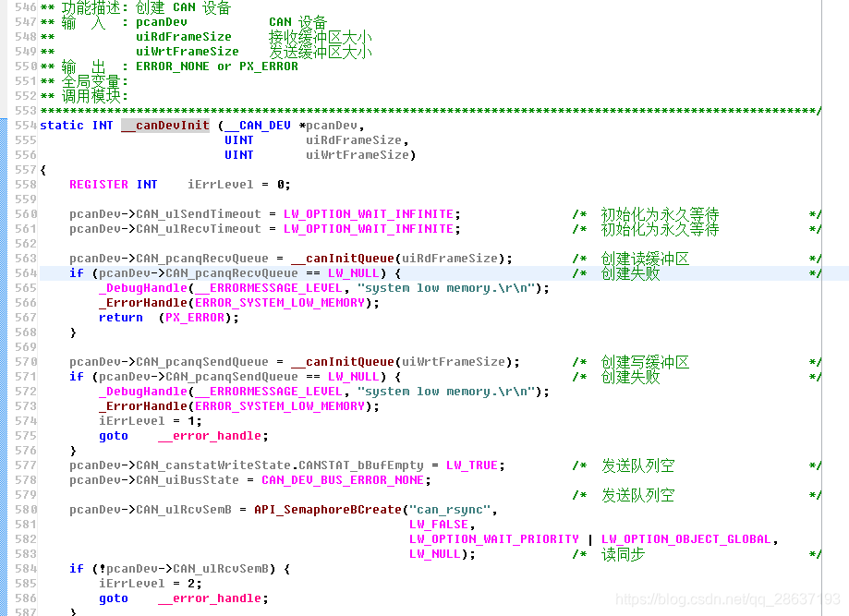Viewport: 849px width, 616px height.
Task: Click the uiWrtFrameSize parameter on line 556
Action: [x=358, y=155]
